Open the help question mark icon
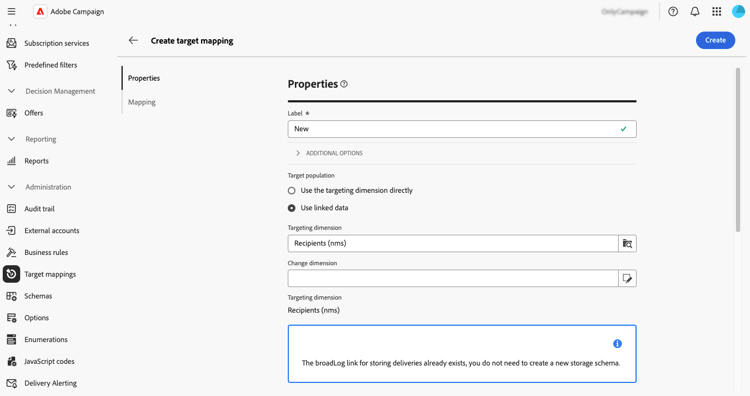 (x=673, y=11)
